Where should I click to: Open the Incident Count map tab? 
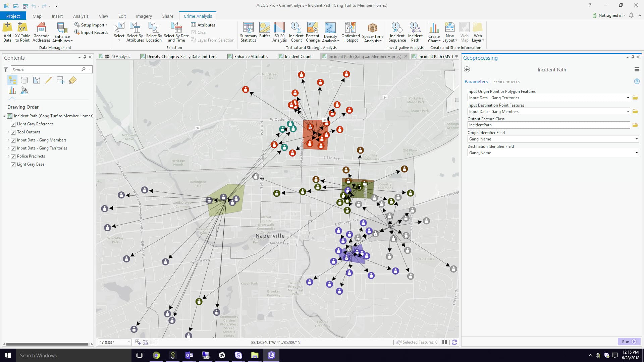[x=298, y=56]
